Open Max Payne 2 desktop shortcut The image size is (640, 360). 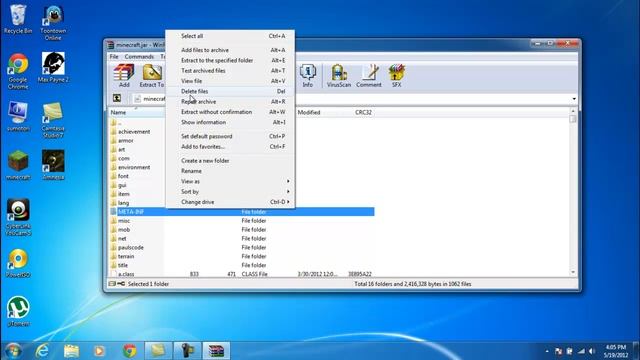point(53,67)
